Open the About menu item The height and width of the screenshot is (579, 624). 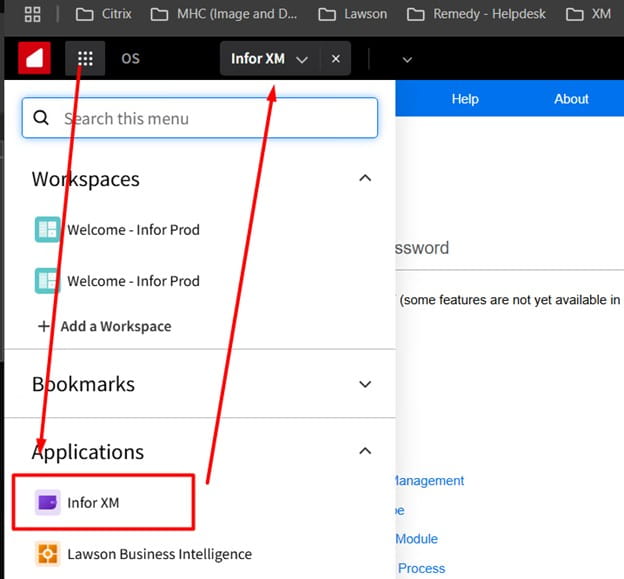coord(571,99)
